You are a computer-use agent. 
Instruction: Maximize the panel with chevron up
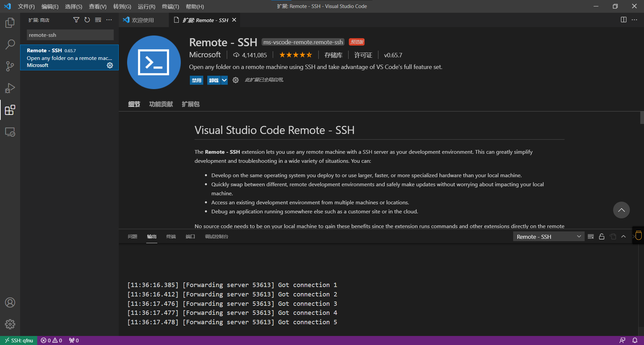(624, 236)
